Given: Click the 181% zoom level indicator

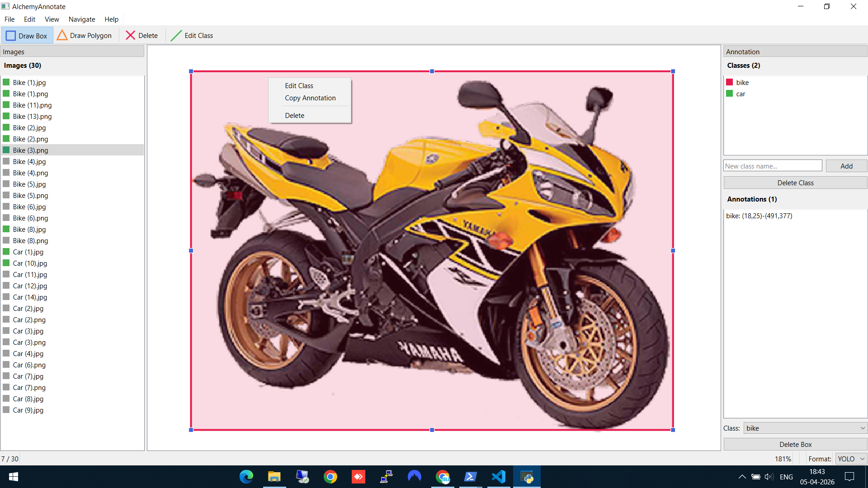Looking at the screenshot, I should pyautogui.click(x=783, y=458).
